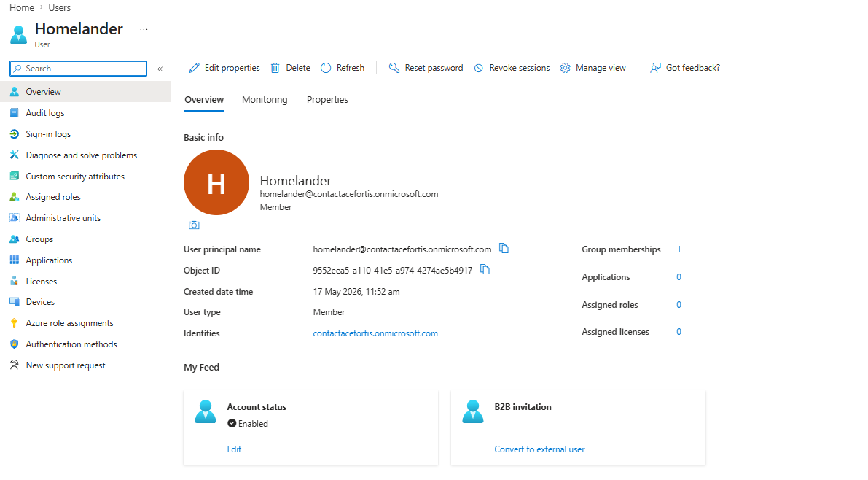Switch to the Monitoring tab
Viewport: 868px width, 480px height.
coord(265,100)
